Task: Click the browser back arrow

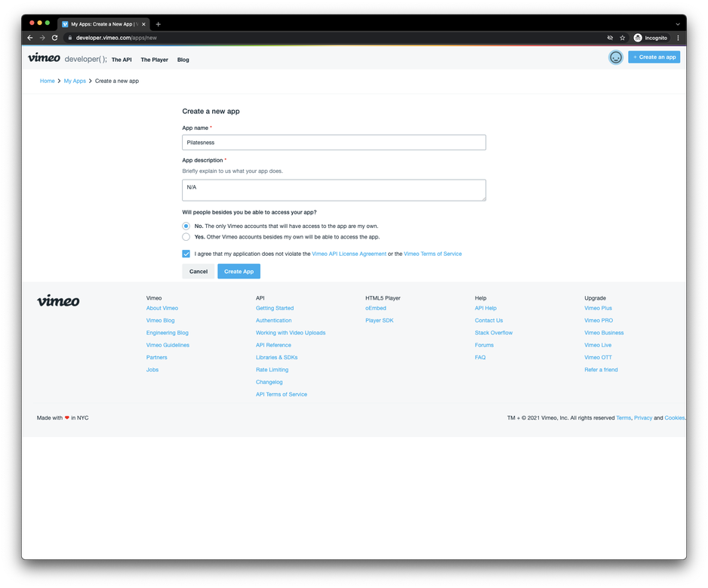Action: [29, 38]
